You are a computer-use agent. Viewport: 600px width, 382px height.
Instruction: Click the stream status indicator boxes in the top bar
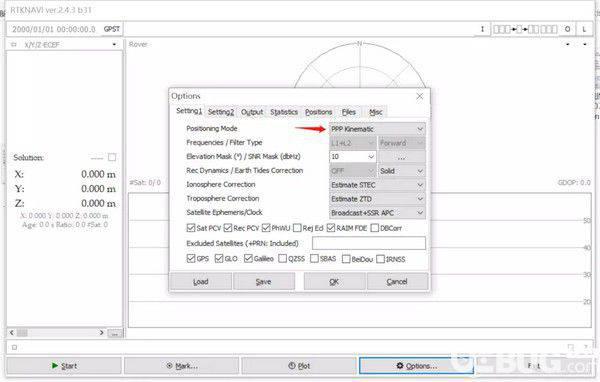pos(525,29)
